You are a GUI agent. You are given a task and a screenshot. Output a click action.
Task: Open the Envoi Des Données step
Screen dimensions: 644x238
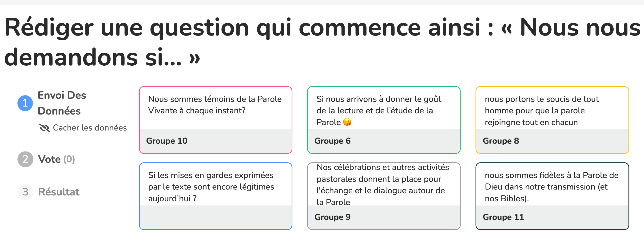tap(62, 103)
